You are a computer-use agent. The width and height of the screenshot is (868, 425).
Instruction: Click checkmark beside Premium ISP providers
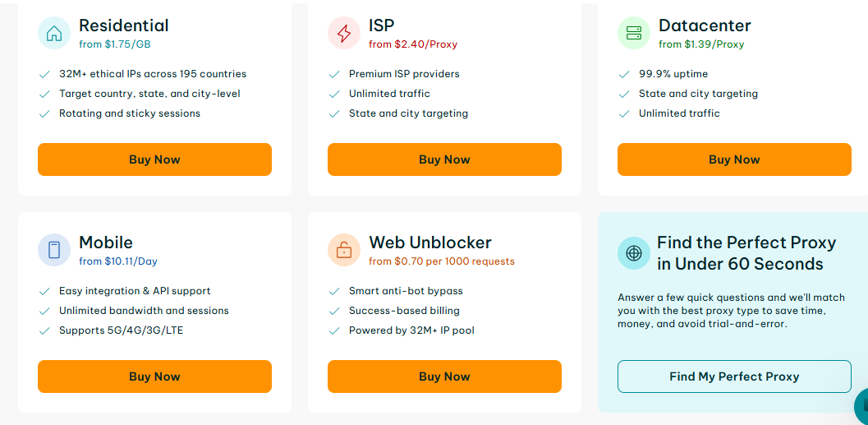point(333,74)
